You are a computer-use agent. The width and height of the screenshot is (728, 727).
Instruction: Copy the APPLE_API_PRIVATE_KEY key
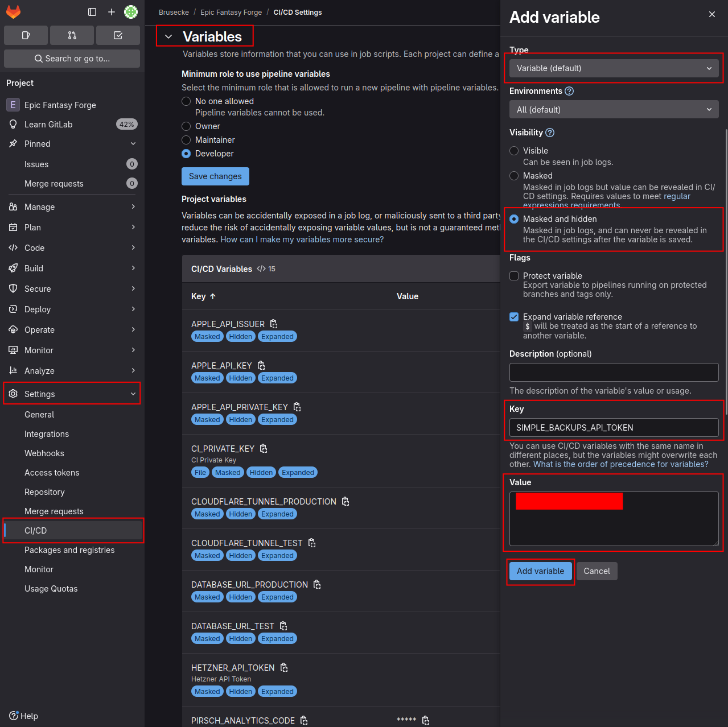coord(297,407)
